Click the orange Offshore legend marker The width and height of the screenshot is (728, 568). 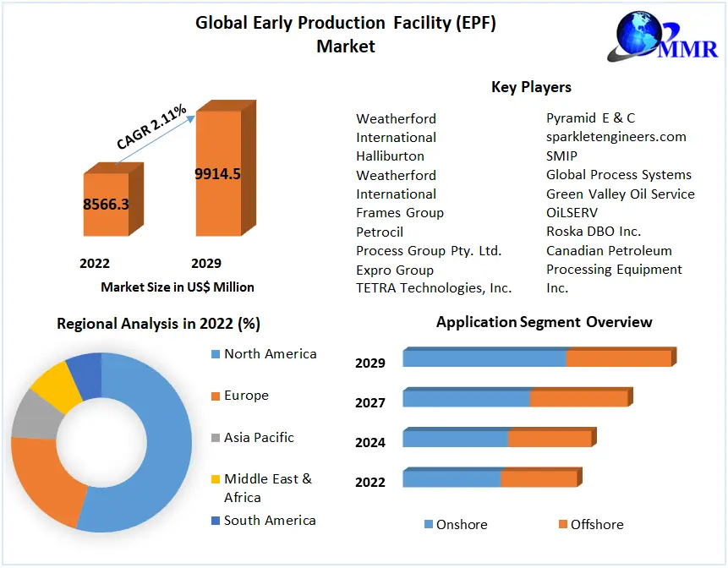coord(561,524)
